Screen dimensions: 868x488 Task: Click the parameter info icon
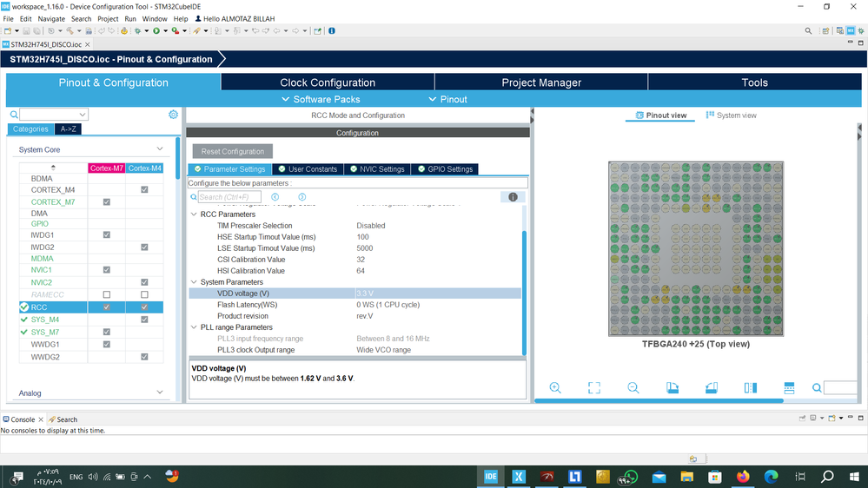[x=514, y=197]
